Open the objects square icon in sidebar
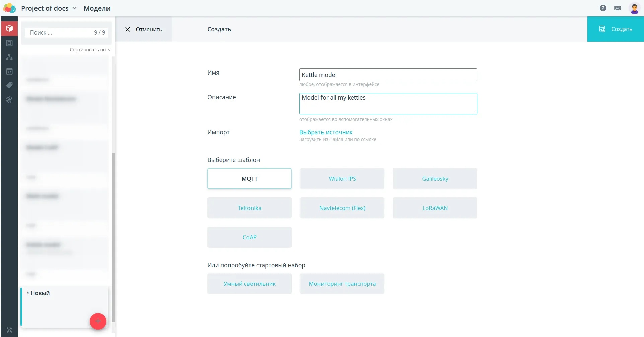Image resolution: width=644 pixels, height=337 pixels. pyautogui.click(x=9, y=43)
